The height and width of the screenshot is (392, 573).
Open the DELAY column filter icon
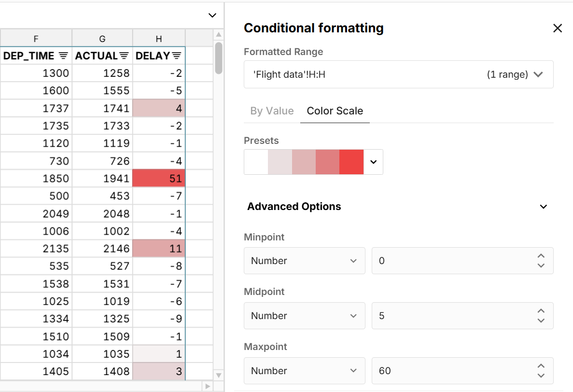click(x=177, y=56)
